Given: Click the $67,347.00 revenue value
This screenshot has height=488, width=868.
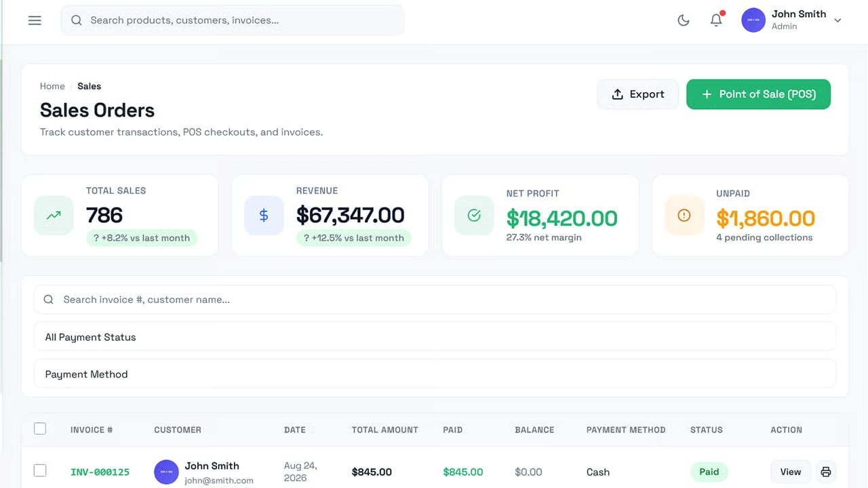Looking at the screenshot, I should coord(351,216).
